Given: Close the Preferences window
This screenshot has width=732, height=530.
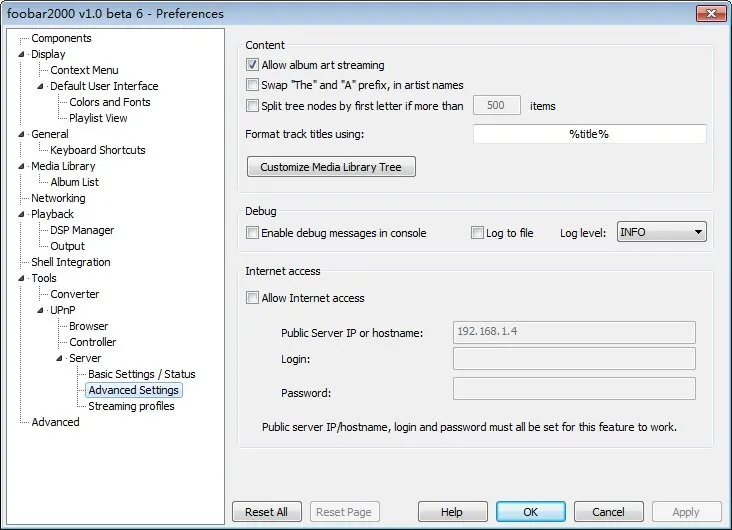Looking at the screenshot, I should click(711, 13).
